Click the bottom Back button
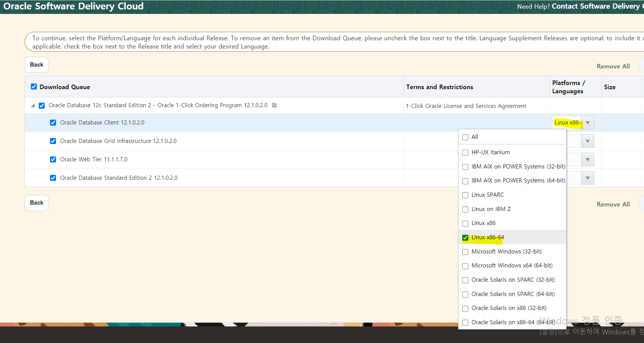 pos(36,203)
